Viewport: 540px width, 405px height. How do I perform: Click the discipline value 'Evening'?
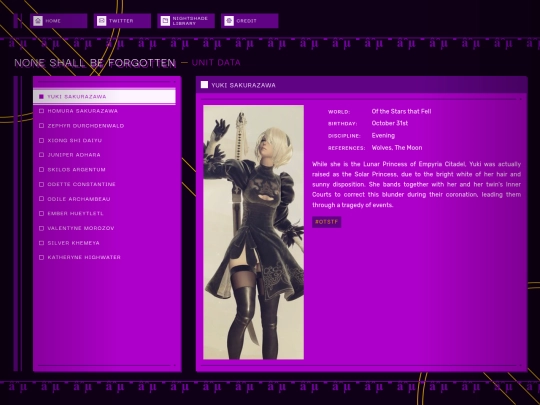(383, 136)
